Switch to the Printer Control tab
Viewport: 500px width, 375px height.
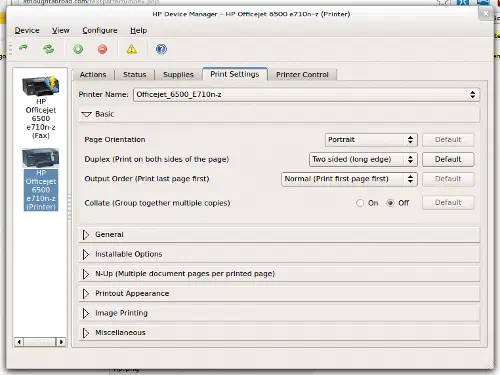pyautogui.click(x=302, y=74)
